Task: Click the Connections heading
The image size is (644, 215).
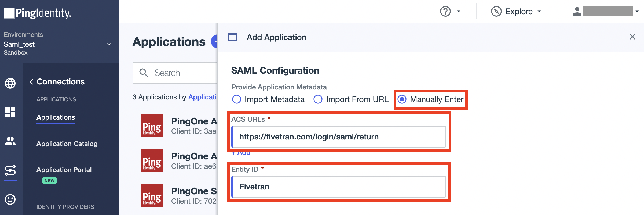Action: (61, 82)
